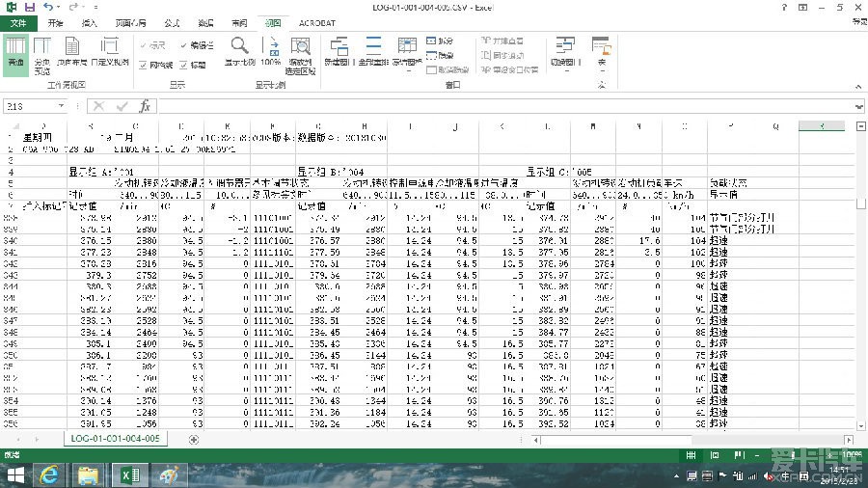Viewport: 868px width, 488px height.
Task: Click Reset Window Position (重设窗口位置)
Action: coord(510,69)
